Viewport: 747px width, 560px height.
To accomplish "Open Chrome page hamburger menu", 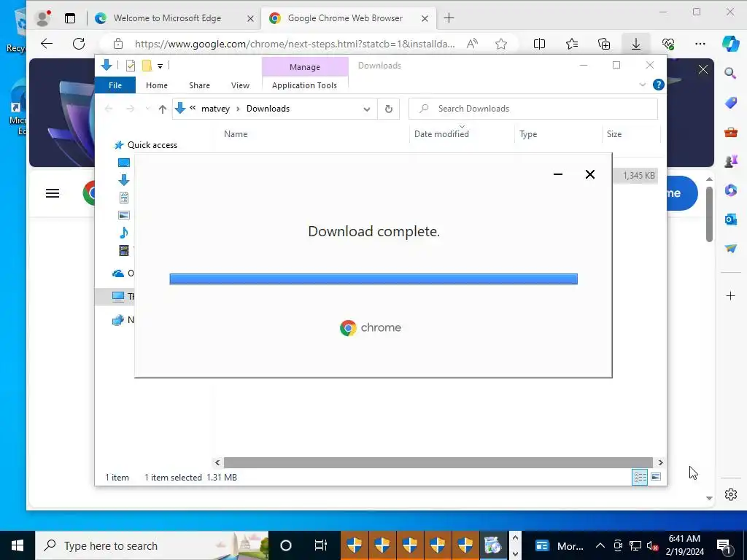I will pos(53,193).
